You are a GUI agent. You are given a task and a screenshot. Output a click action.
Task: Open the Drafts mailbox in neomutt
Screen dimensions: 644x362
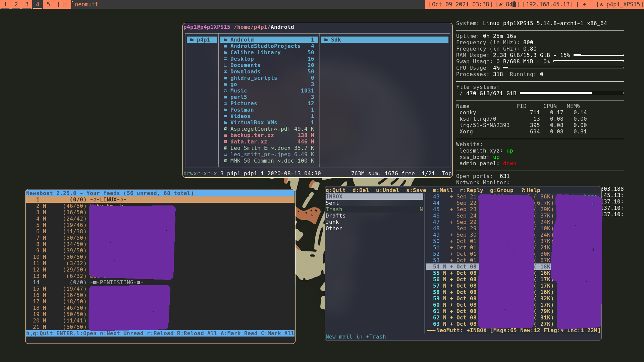coord(335,216)
